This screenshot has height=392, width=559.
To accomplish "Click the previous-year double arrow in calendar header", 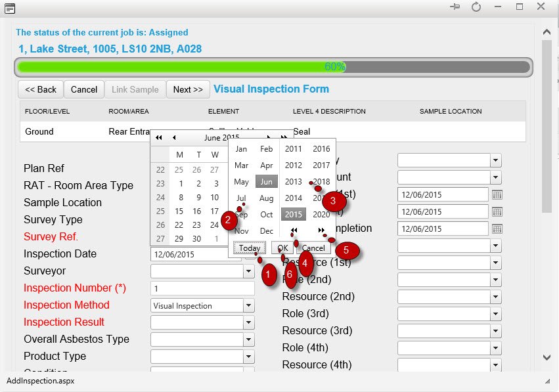I will (158, 137).
